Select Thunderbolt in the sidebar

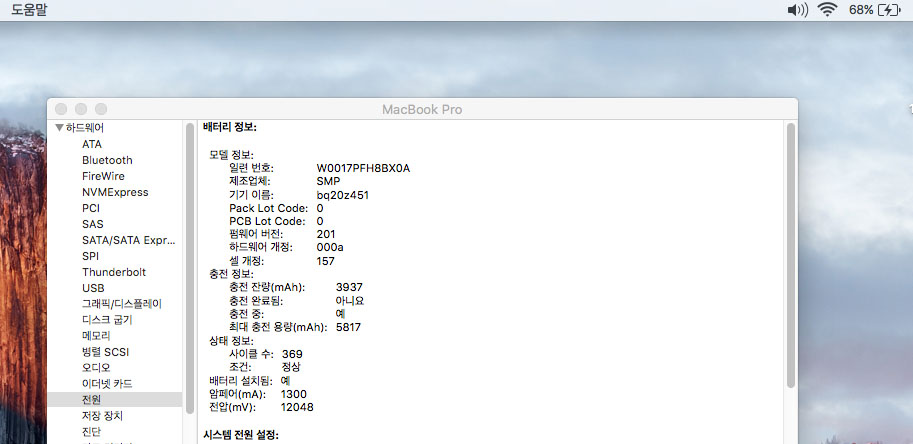click(x=114, y=272)
